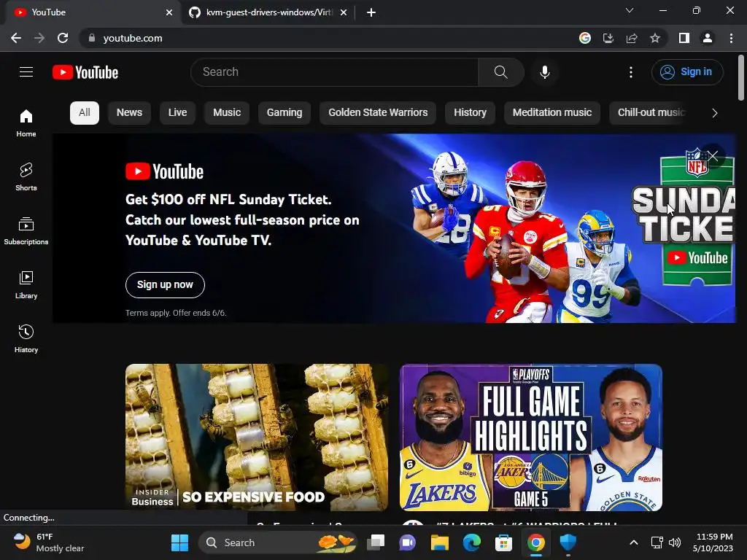The width and height of the screenshot is (747, 560).
Task: Open Chrome profile menu
Action: click(x=708, y=38)
